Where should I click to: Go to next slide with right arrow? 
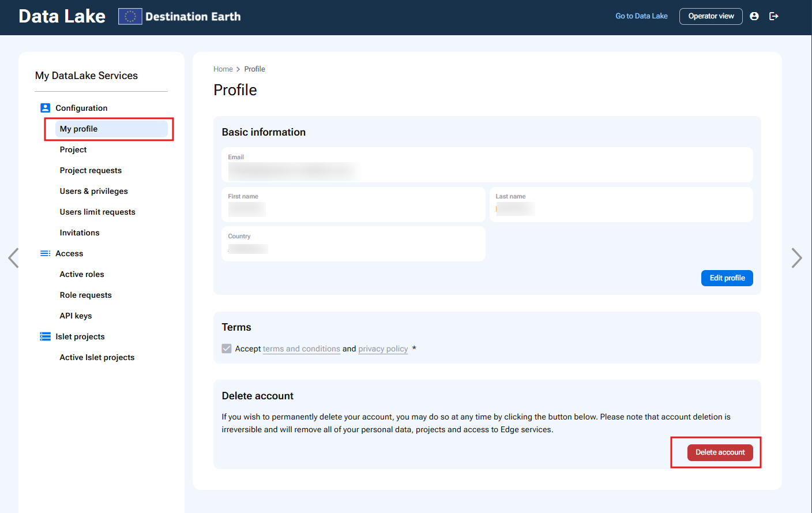point(797,258)
